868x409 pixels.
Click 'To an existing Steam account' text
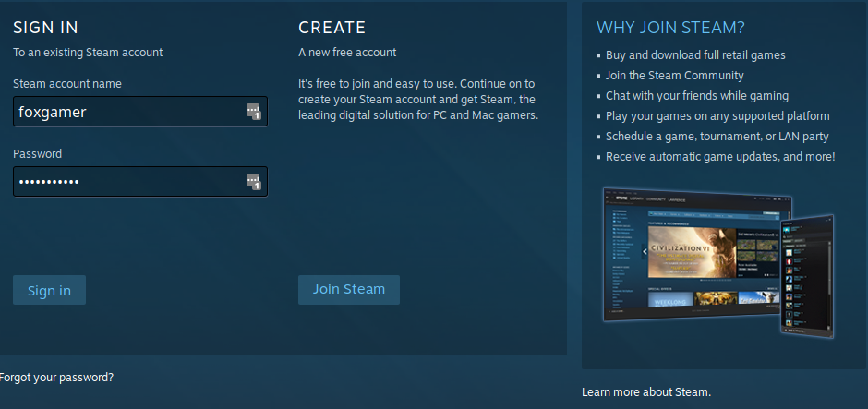tap(88, 53)
